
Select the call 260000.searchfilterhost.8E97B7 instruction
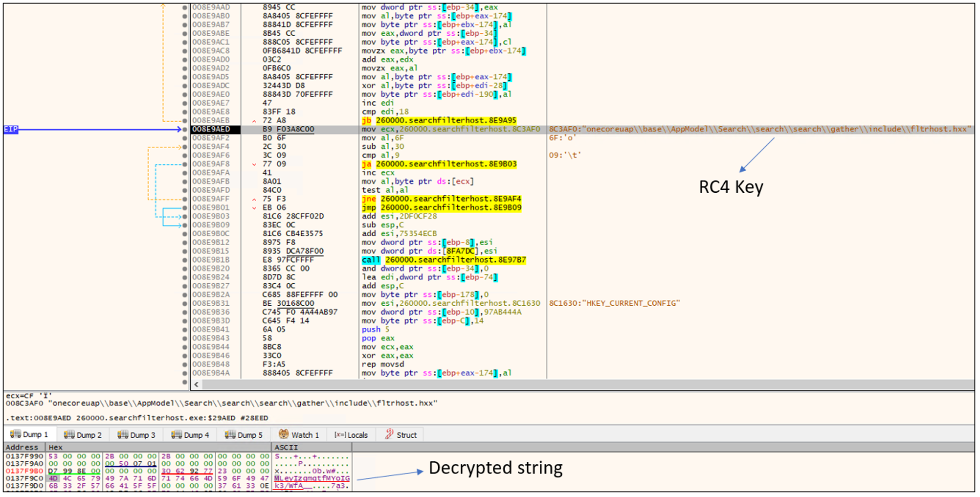[444, 260]
